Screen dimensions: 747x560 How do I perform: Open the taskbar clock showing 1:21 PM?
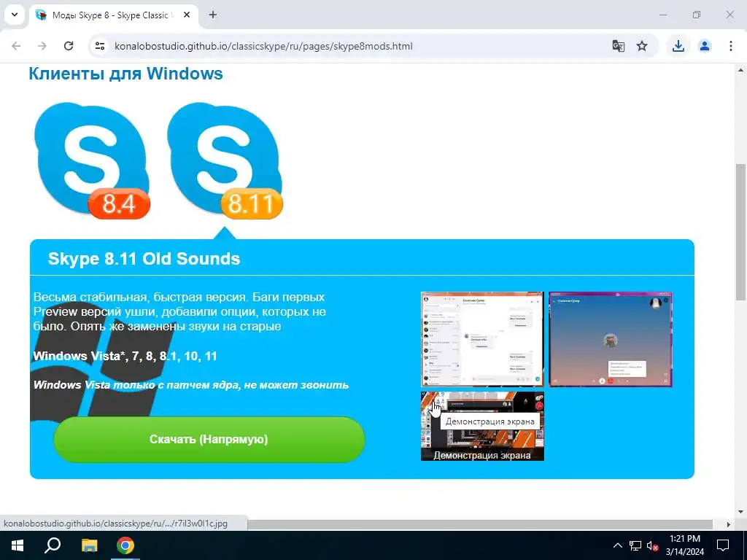(684, 545)
